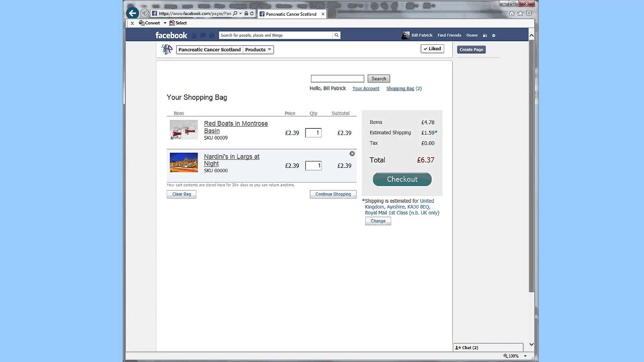Click the Change shipping button
Viewport: 644px width, 362px height.
click(x=378, y=221)
